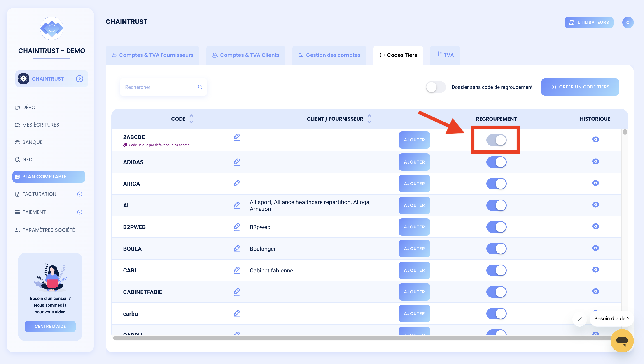View history eye icon for 2ABCDE
The height and width of the screenshot is (364, 644).
(x=595, y=139)
